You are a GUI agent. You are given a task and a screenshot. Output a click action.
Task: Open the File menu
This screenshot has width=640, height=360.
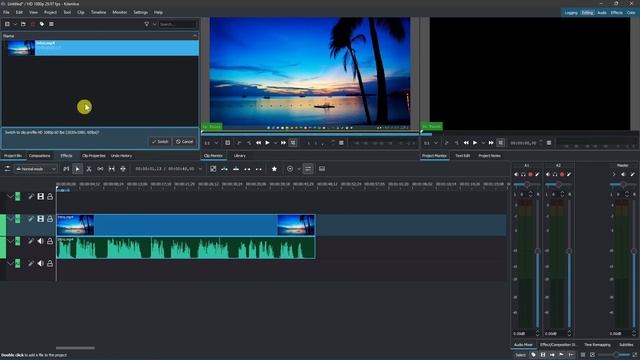click(7, 12)
